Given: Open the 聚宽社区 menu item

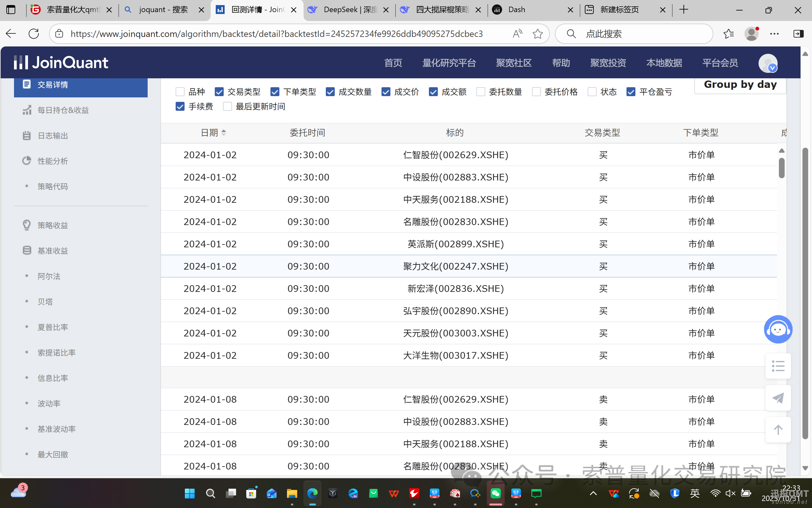Looking at the screenshot, I should [x=514, y=63].
